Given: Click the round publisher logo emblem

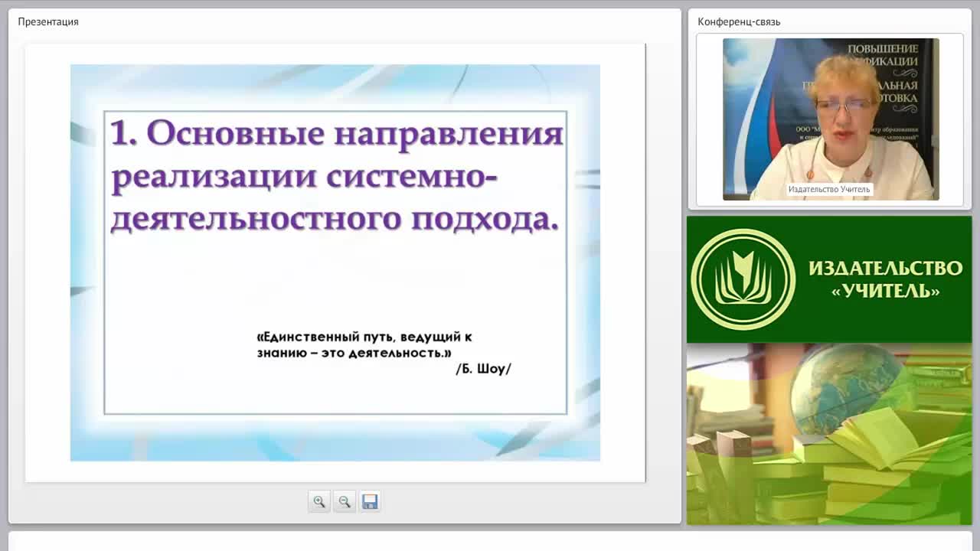Looking at the screenshot, I should [743, 279].
